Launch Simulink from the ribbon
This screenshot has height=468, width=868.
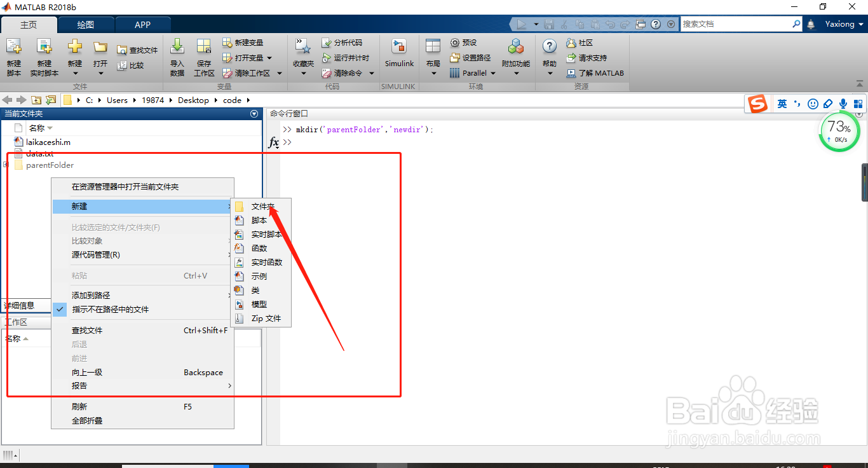399,52
